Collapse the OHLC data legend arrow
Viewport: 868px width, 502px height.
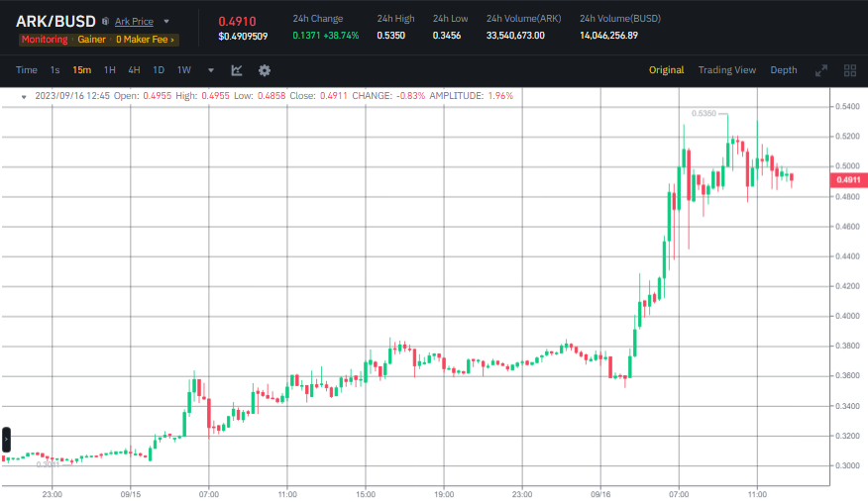click(x=24, y=97)
